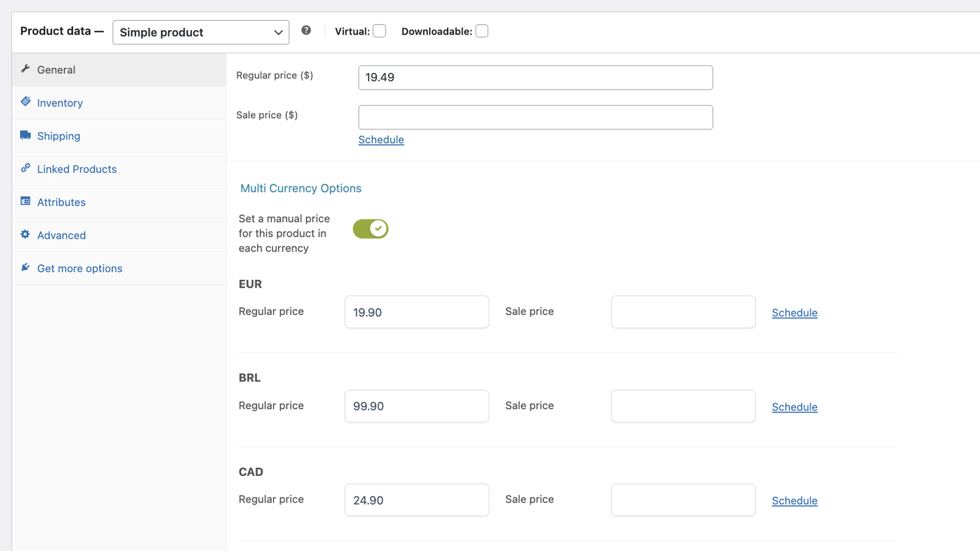Click the Linked Products chain icon
Image resolution: width=980 pixels, height=551 pixels.
(x=25, y=168)
